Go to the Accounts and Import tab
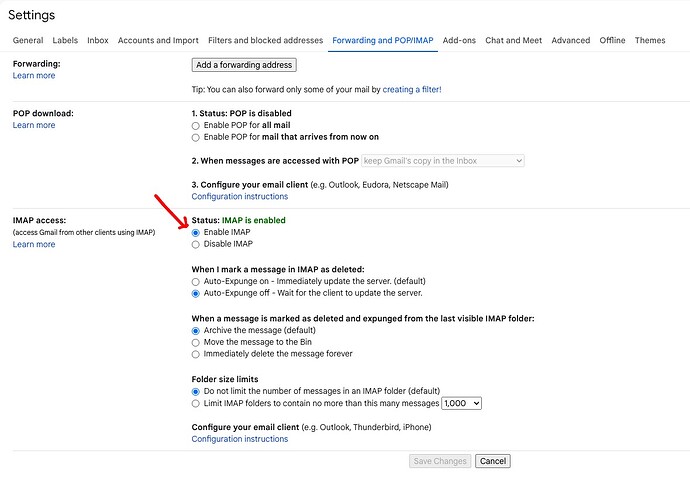Image resolution: width=690 pixels, height=478 pixels. (158, 41)
